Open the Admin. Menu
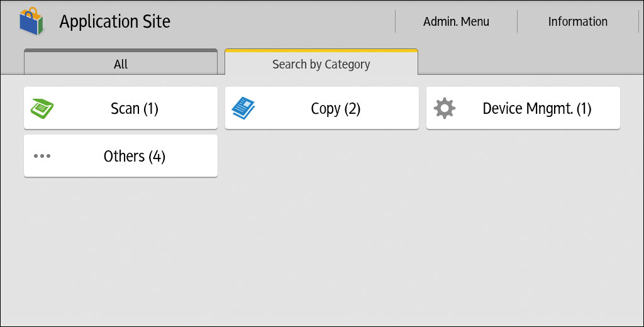The width and height of the screenshot is (644, 327). tap(456, 21)
